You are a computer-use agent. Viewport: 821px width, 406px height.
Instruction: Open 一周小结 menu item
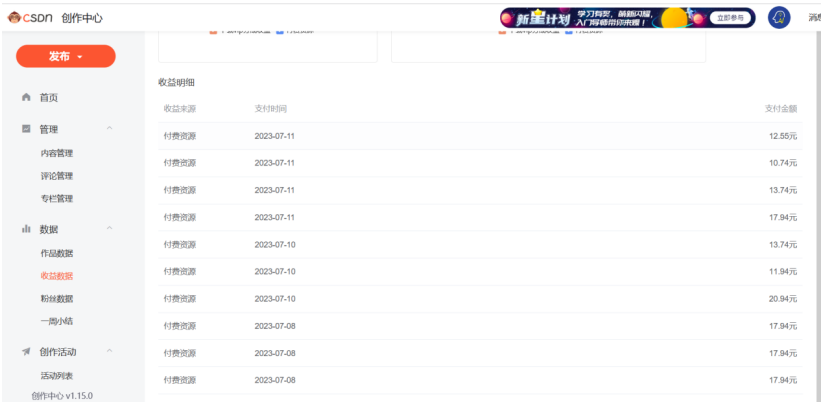[57, 321]
